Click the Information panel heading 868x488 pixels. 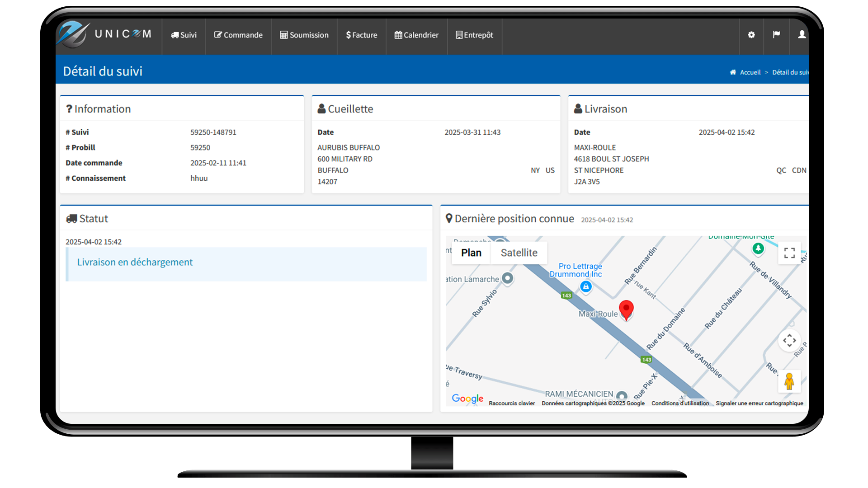click(x=99, y=109)
